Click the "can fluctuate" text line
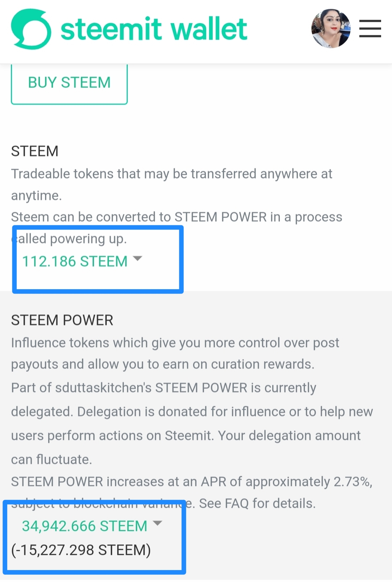Screen dimensions: 392x582 [52, 460]
